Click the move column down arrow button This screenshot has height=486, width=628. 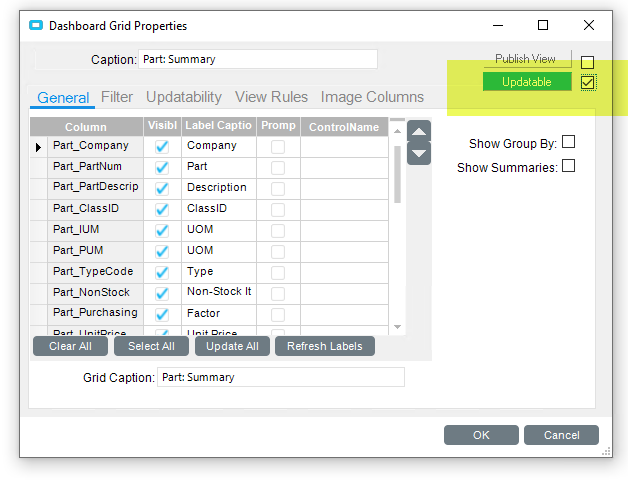click(x=419, y=153)
